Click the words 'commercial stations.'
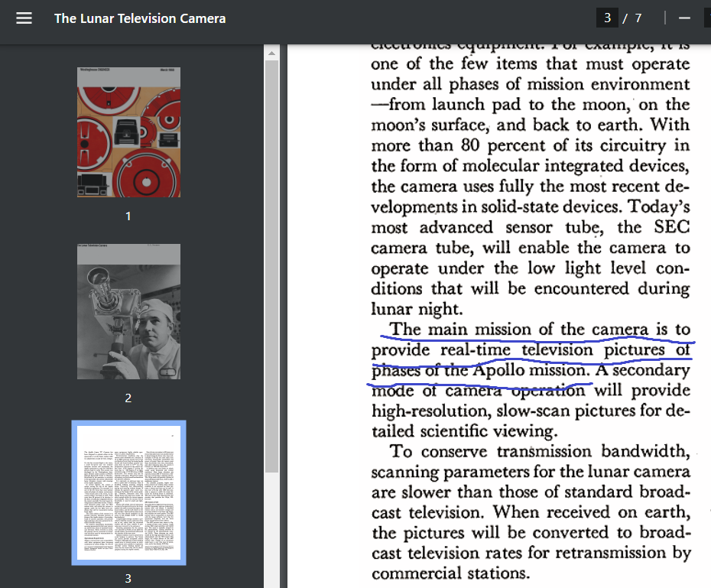 [451, 573]
